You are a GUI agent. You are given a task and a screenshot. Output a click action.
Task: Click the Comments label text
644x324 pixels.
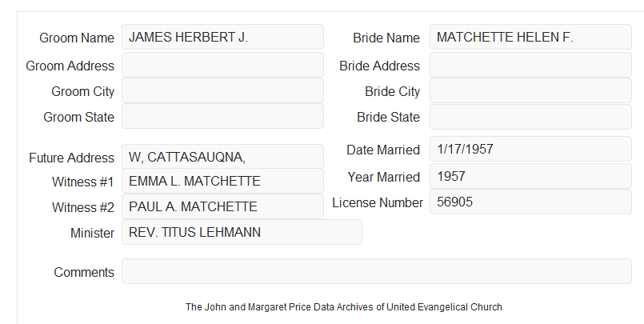tap(84, 272)
